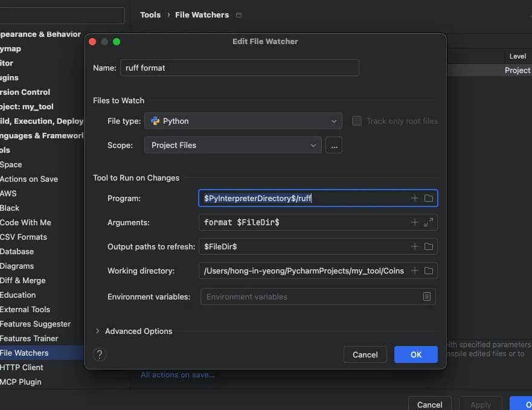Insert macro plus in Output paths field
Viewport: 532px width, 410px height.
click(415, 246)
